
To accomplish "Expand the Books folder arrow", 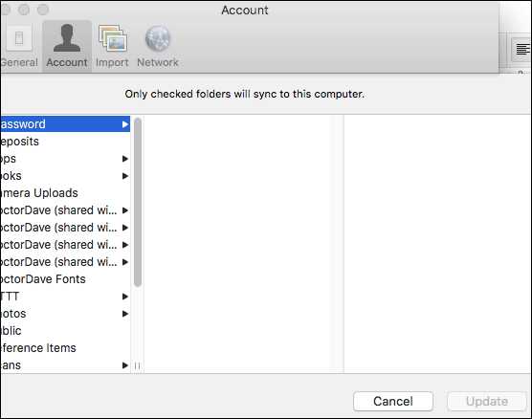I will (125, 176).
